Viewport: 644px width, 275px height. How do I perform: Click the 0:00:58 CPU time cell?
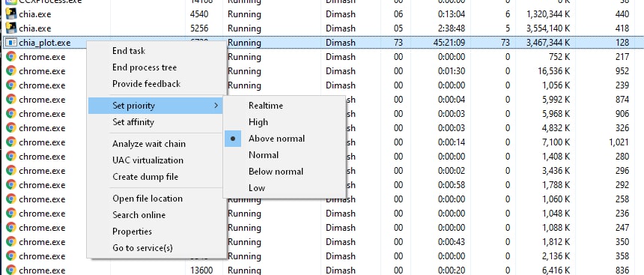coord(452,185)
